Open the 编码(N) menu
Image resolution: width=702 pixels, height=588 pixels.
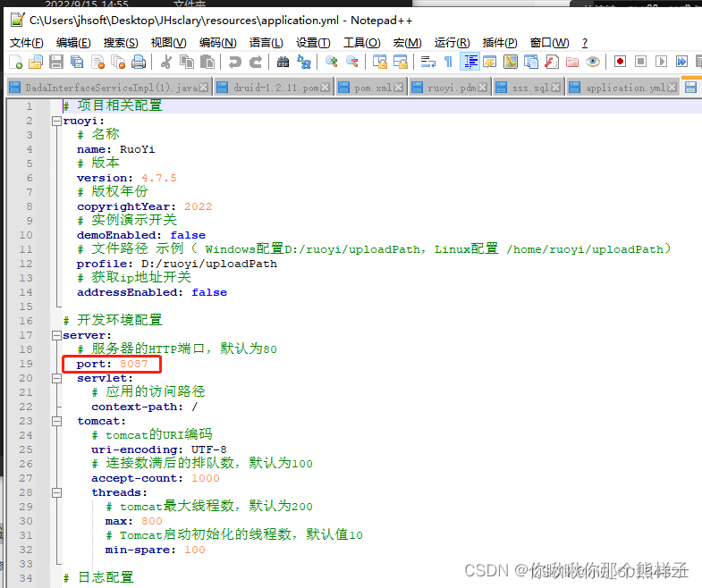click(x=217, y=43)
